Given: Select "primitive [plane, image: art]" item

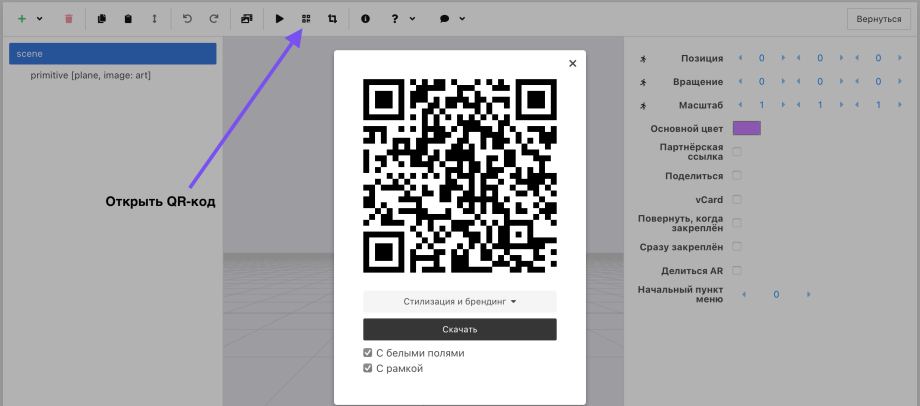Looking at the screenshot, I should [91, 75].
